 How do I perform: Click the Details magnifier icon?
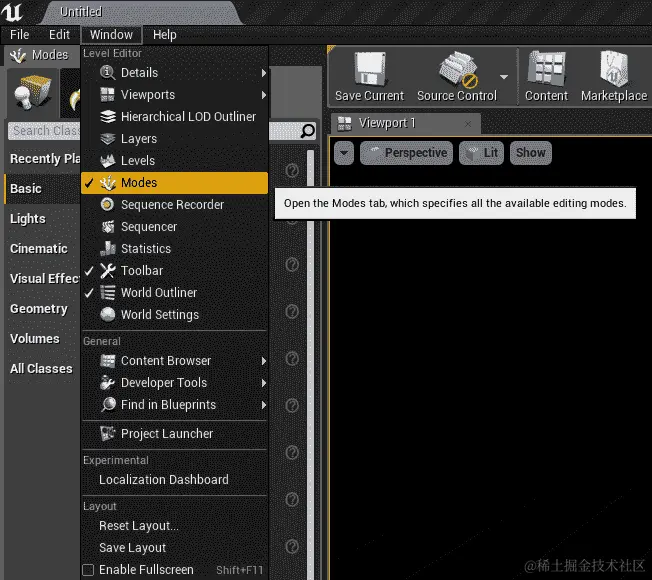(108, 72)
